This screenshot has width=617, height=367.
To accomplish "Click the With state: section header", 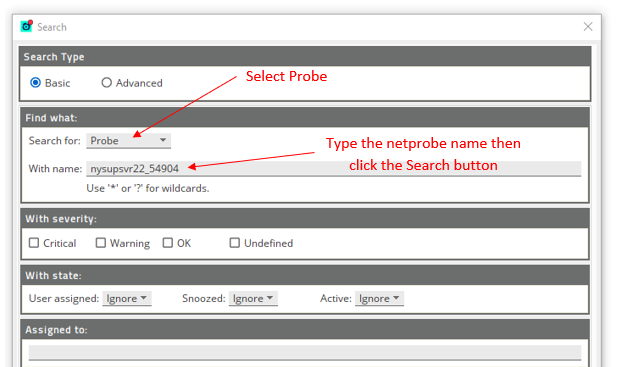I will (305, 275).
